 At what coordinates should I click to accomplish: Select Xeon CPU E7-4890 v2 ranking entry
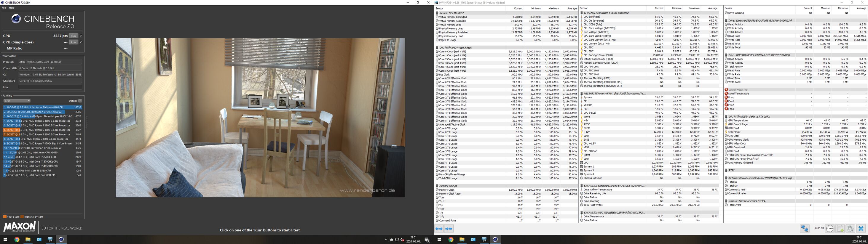(42, 112)
